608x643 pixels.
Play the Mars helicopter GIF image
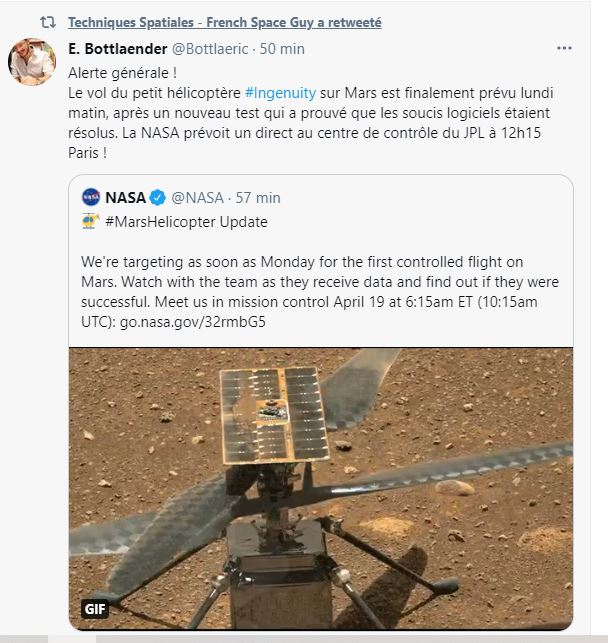coord(320,480)
